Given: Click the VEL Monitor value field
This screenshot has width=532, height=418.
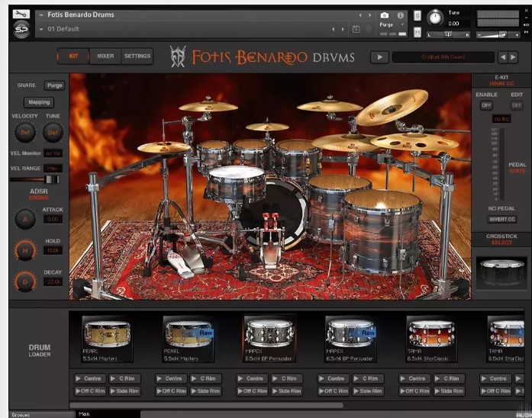Looking at the screenshot, I should coord(53,153).
